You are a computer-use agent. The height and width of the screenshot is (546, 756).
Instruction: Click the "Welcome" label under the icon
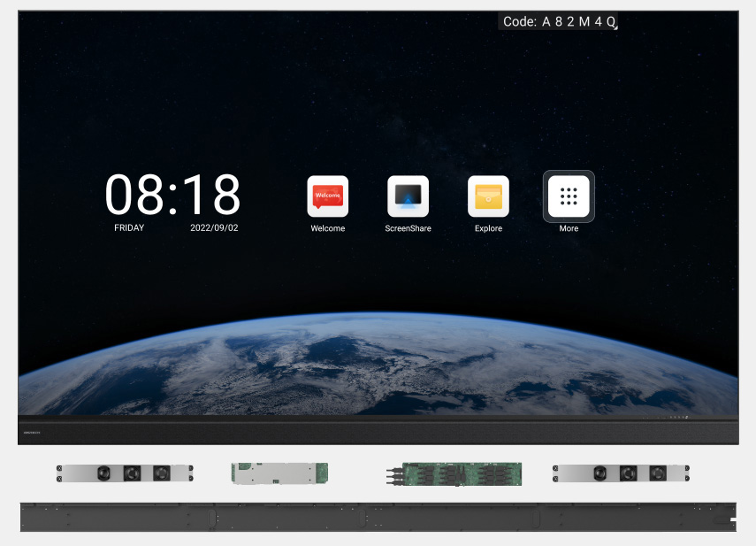(328, 228)
